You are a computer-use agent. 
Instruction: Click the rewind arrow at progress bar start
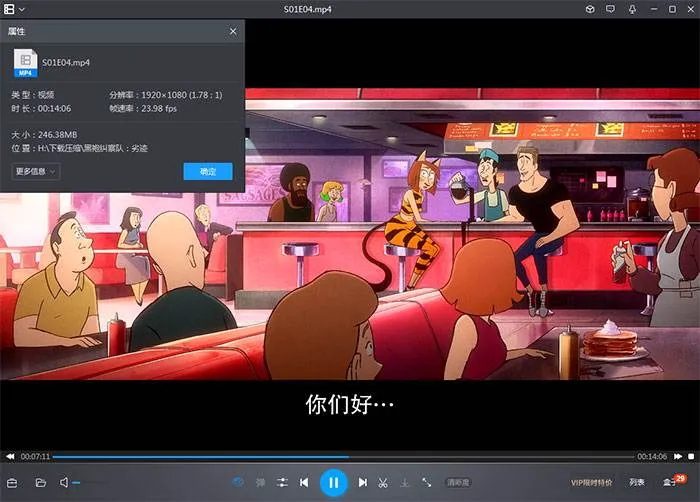10,456
